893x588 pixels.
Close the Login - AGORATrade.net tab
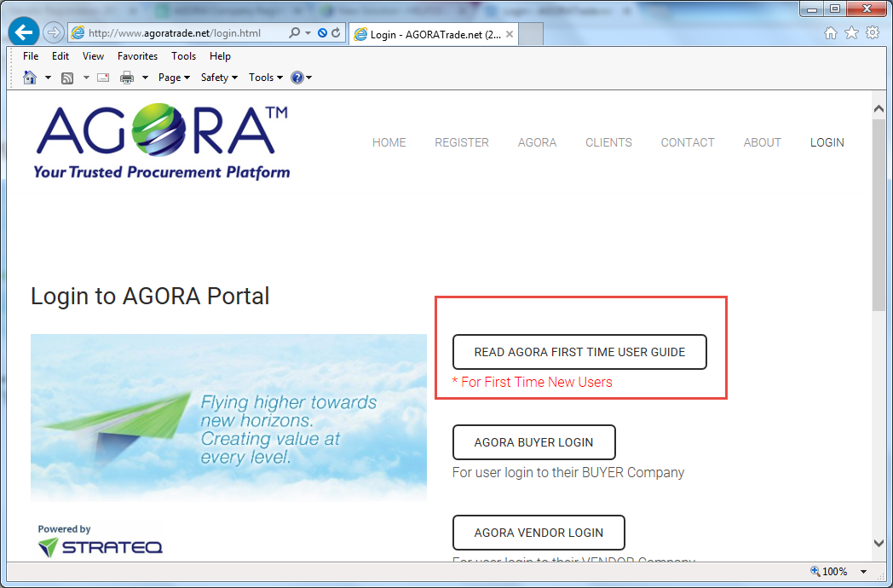[x=510, y=34]
